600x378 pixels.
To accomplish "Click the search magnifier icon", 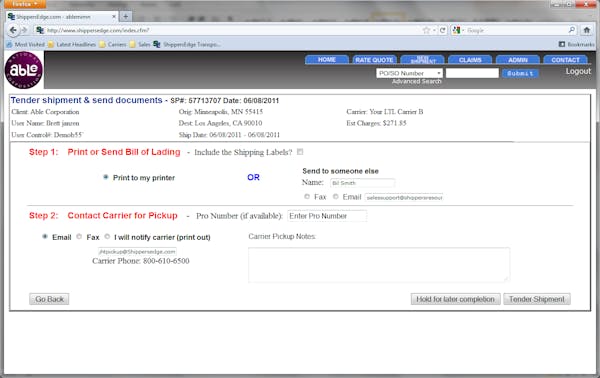I will (572, 30).
